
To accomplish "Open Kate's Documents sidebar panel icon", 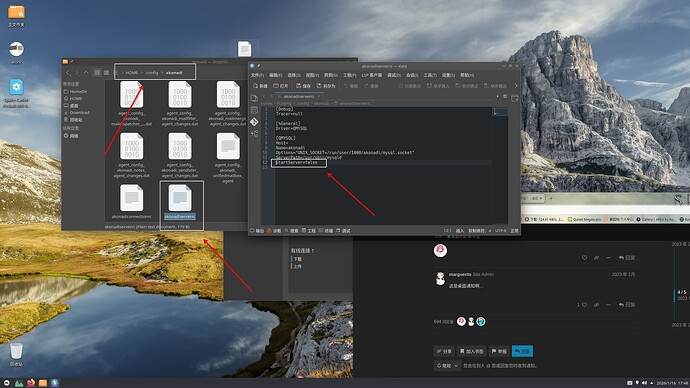I will coord(254,98).
